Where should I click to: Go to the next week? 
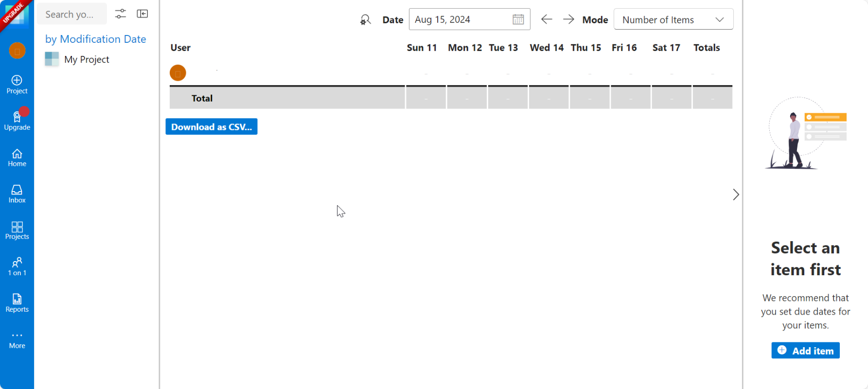568,19
